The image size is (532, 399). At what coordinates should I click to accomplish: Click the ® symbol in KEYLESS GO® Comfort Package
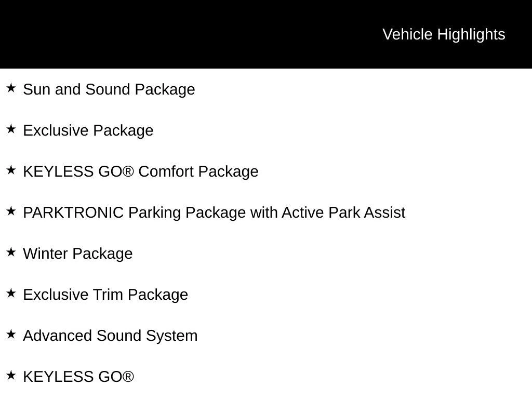pyautogui.click(x=129, y=171)
